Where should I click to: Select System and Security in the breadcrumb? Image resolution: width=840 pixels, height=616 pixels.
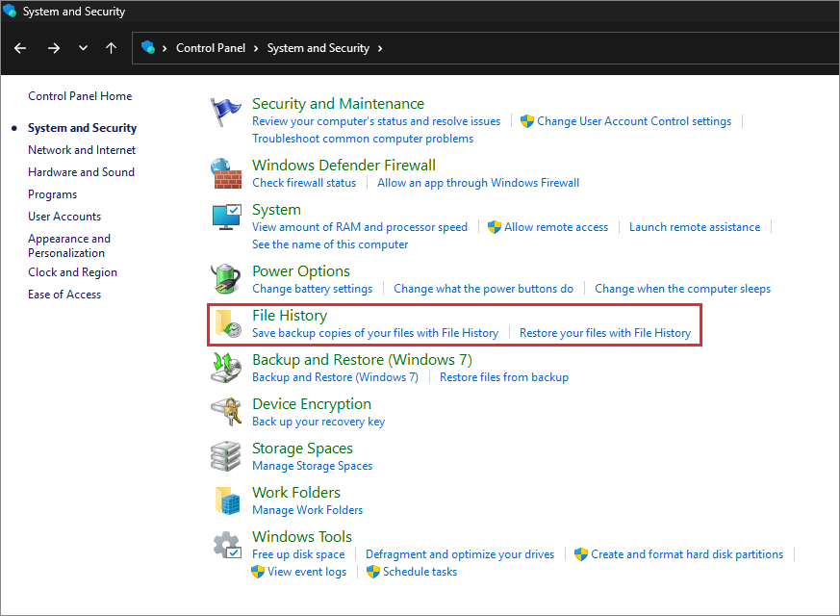(x=318, y=48)
